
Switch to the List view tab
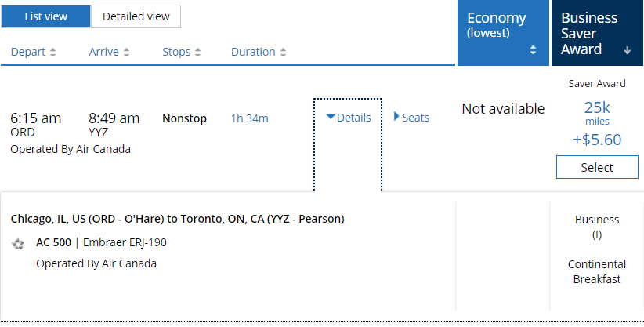coord(45,16)
